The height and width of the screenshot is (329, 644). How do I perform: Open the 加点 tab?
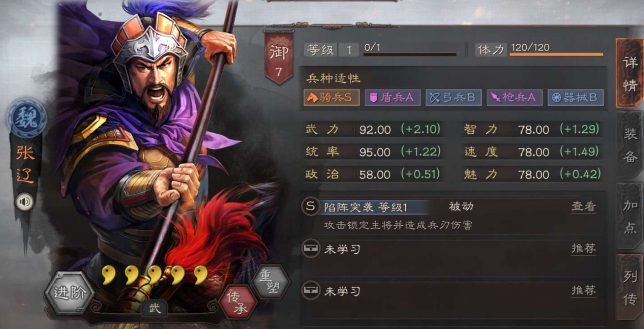[x=629, y=216]
